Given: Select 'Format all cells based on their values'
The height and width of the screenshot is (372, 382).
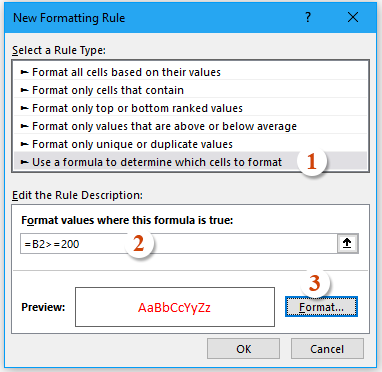Looking at the screenshot, I should tap(190, 72).
